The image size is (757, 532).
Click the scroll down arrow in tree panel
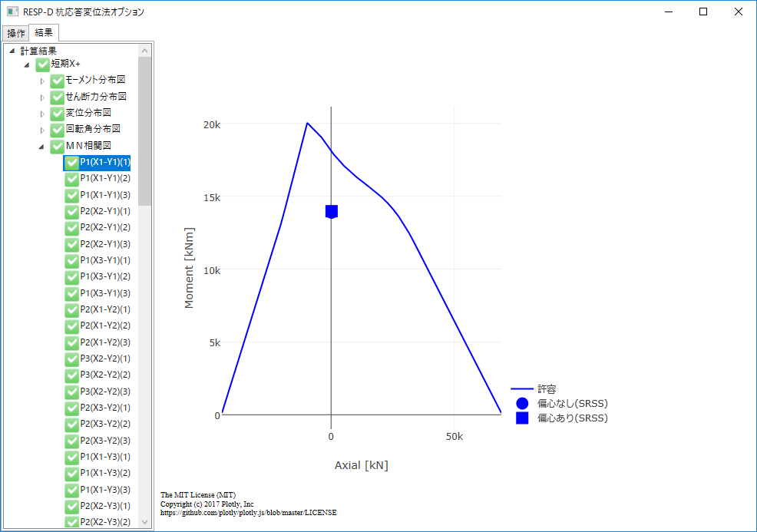[x=145, y=522]
